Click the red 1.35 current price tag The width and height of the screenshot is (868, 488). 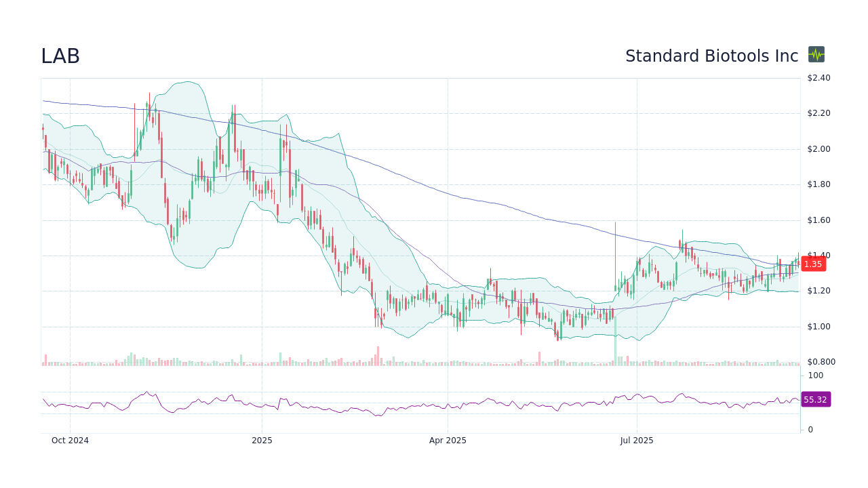[813, 264]
